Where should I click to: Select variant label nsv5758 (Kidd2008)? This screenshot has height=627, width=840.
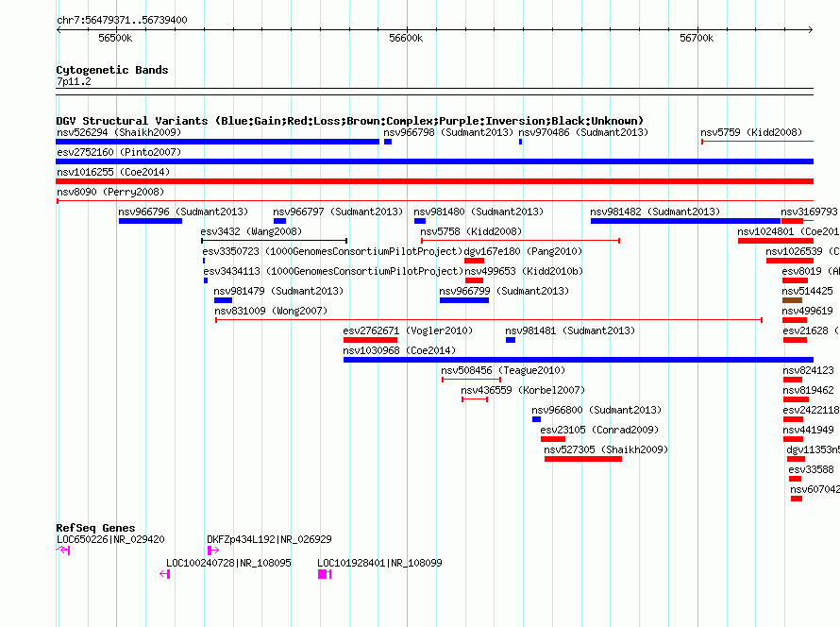coord(471,231)
